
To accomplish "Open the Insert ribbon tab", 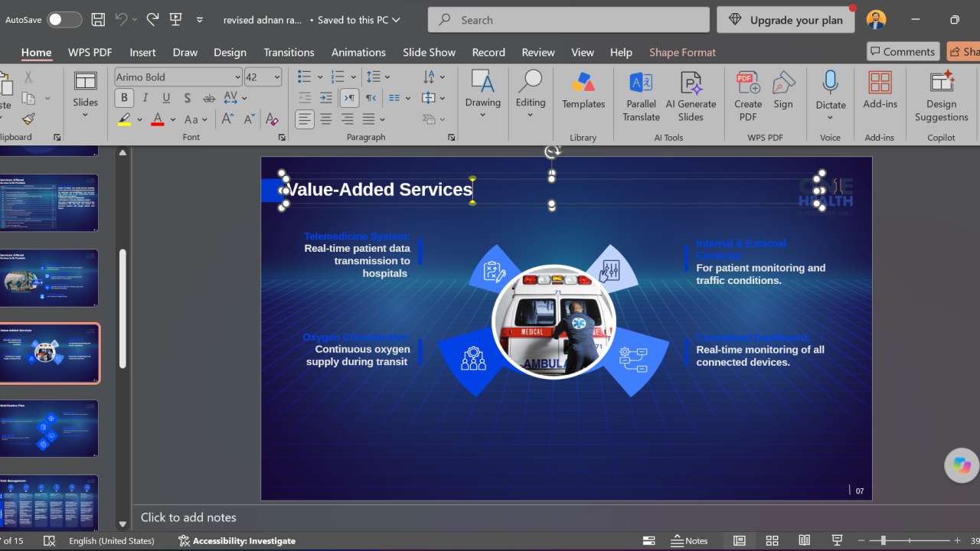I will point(142,52).
